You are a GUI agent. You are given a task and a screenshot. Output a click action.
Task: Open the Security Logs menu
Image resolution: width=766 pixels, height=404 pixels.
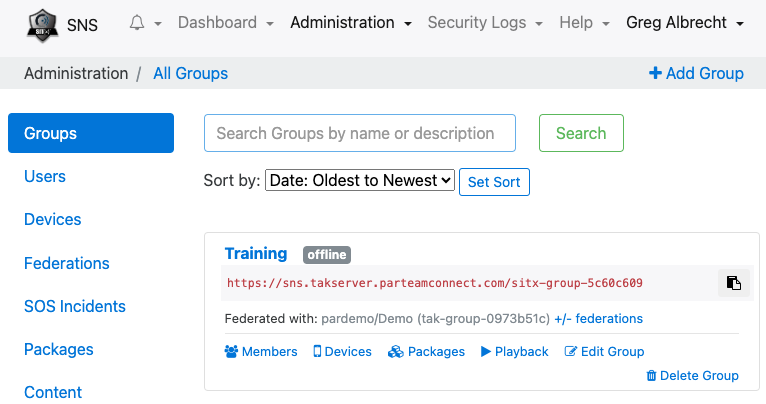click(485, 23)
